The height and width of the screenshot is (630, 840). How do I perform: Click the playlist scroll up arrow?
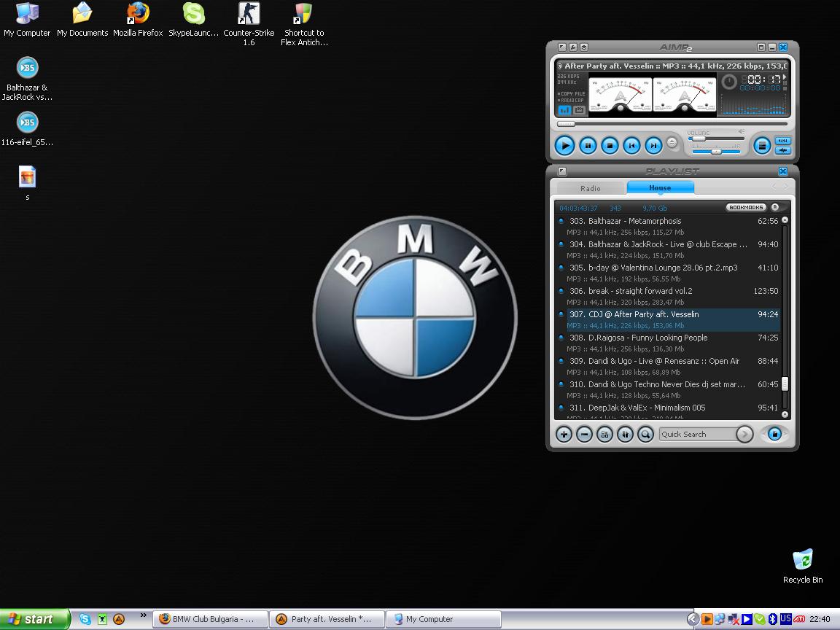785,220
